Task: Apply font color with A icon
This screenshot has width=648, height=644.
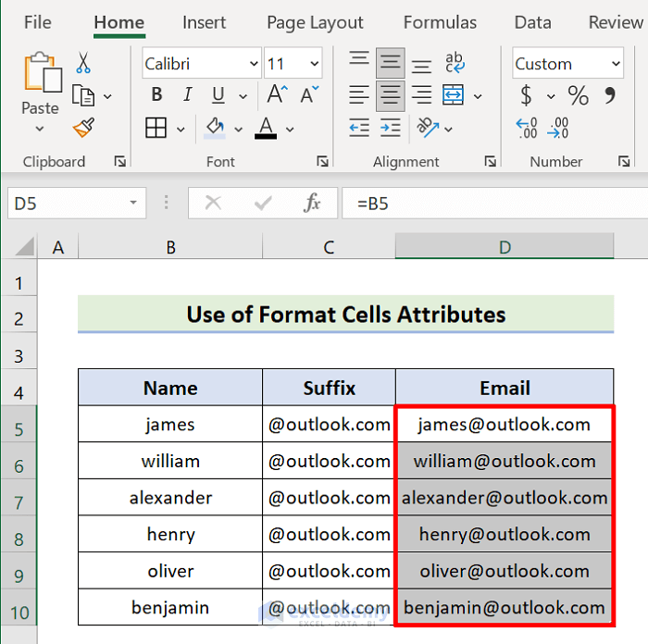Action: coord(266,128)
